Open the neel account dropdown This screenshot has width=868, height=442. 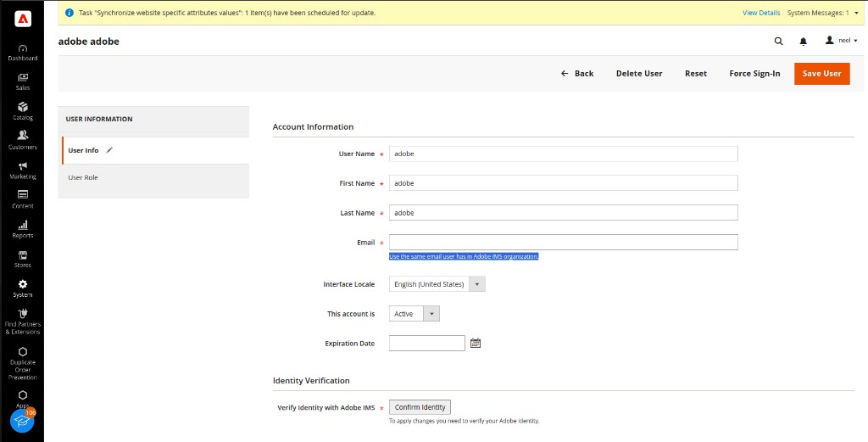click(842, 41)
